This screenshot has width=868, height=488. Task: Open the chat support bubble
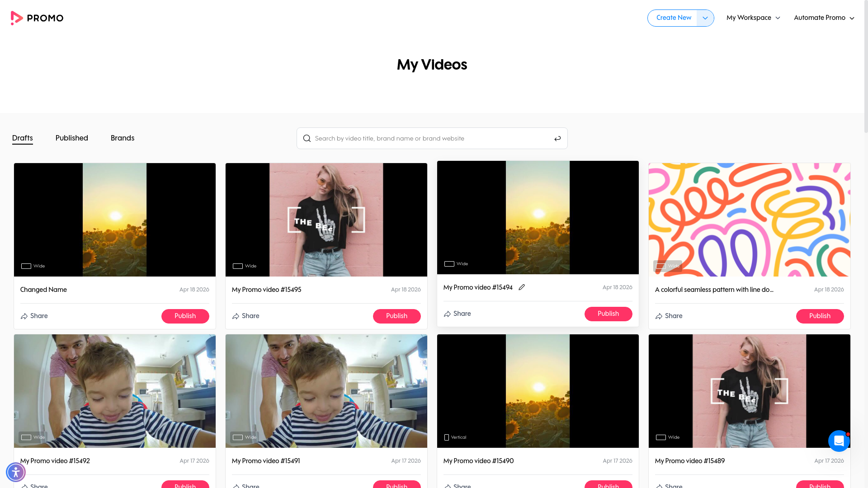click(x=839, y=441)
